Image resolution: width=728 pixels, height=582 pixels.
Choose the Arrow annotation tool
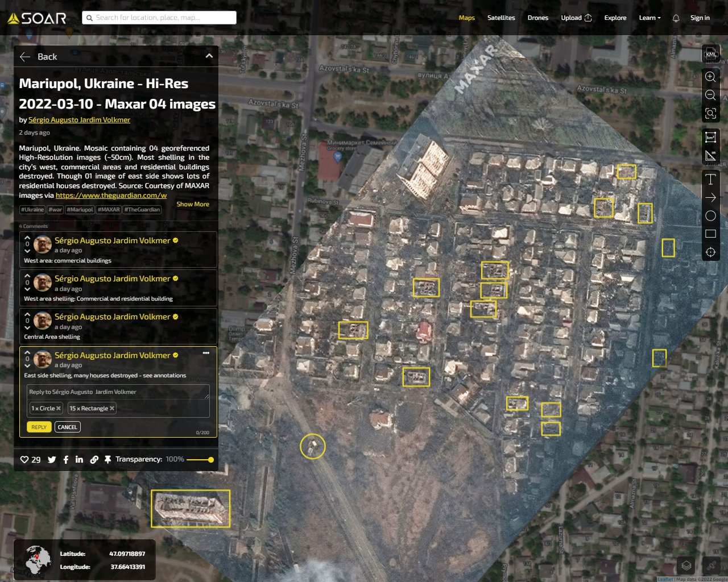(x=710, y=198)
